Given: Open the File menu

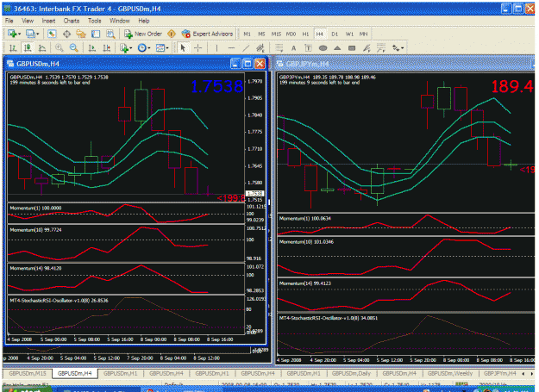Looking at the screenshot, I should pyautogui.click(x=9, y=21).
